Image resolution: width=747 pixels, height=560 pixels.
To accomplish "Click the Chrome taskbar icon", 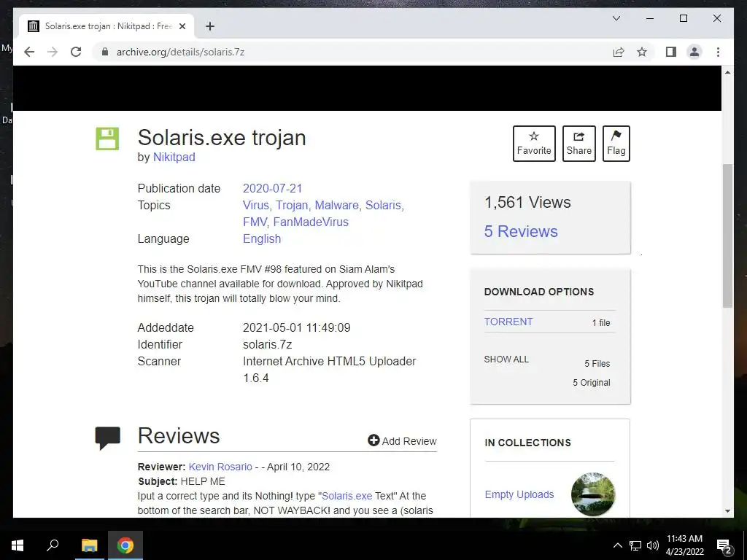I will click(x=125, y=545).
